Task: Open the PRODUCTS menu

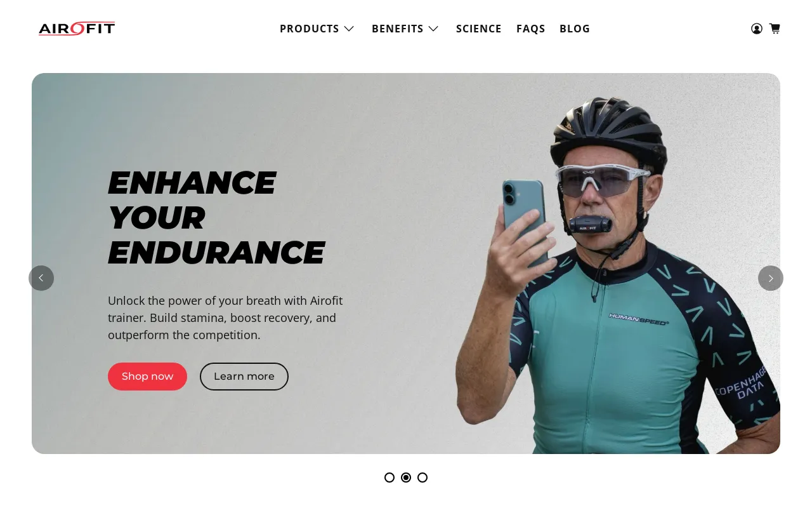Action: click(x=310, y=29)
